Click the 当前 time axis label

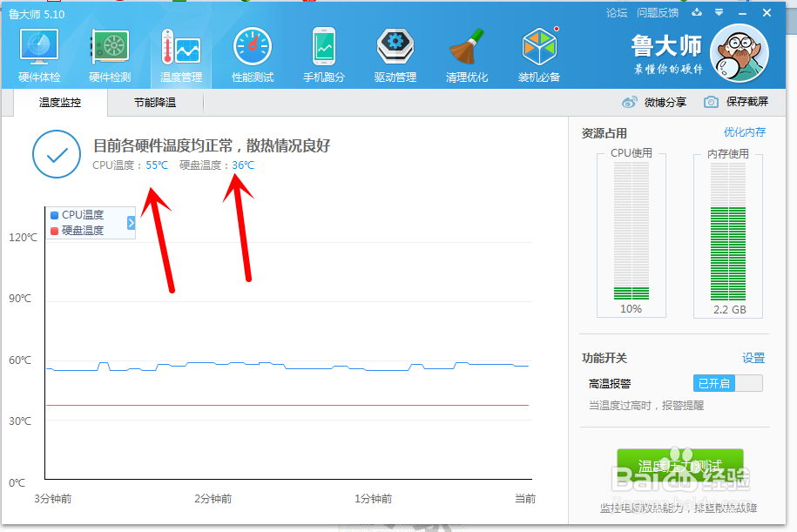(x=525, y=498)
